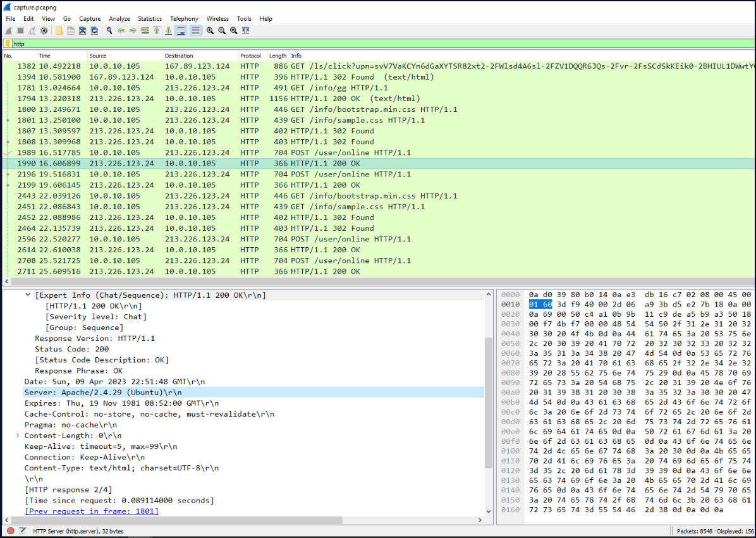This screenshot has width=756, height=538.
Task: Open the Analyze menu
Action: click(119, 19)
